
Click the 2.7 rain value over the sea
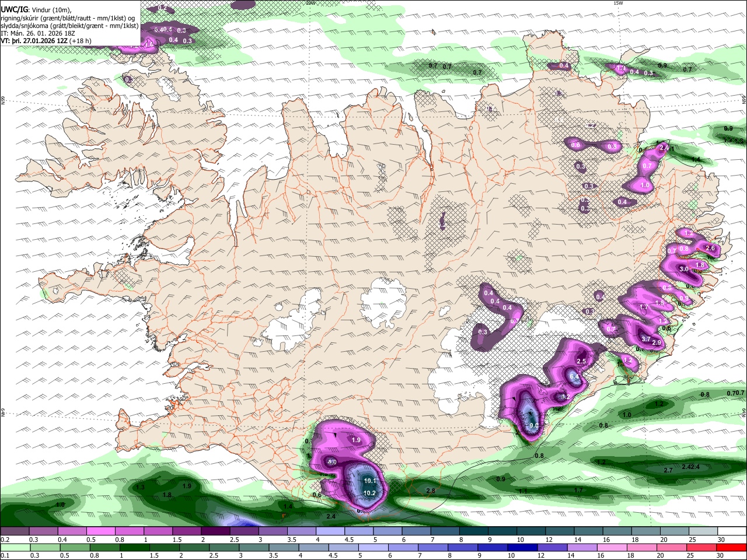668,470
